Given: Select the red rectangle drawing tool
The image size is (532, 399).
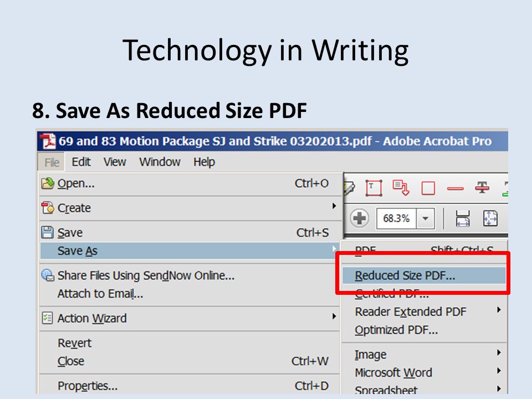Looking at the screenshot, I should point(428,188).
